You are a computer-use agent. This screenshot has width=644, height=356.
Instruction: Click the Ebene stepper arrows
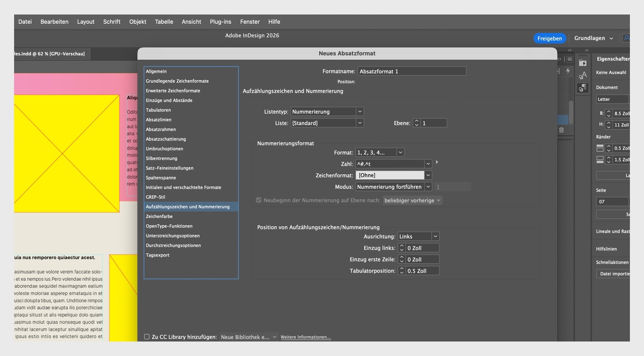[x=417, y=123]
